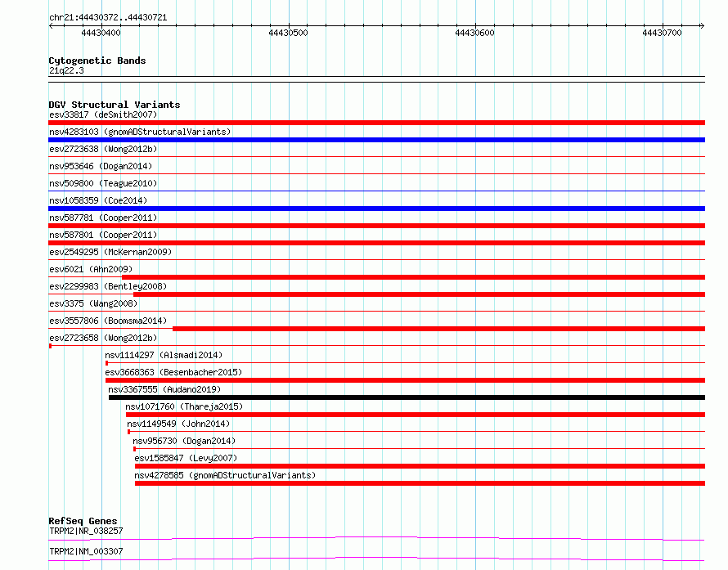Click the blue bar under nsv1058359 (Coe2014)
This screenshot has width=728, height=570.
click(x=376, y=209)
